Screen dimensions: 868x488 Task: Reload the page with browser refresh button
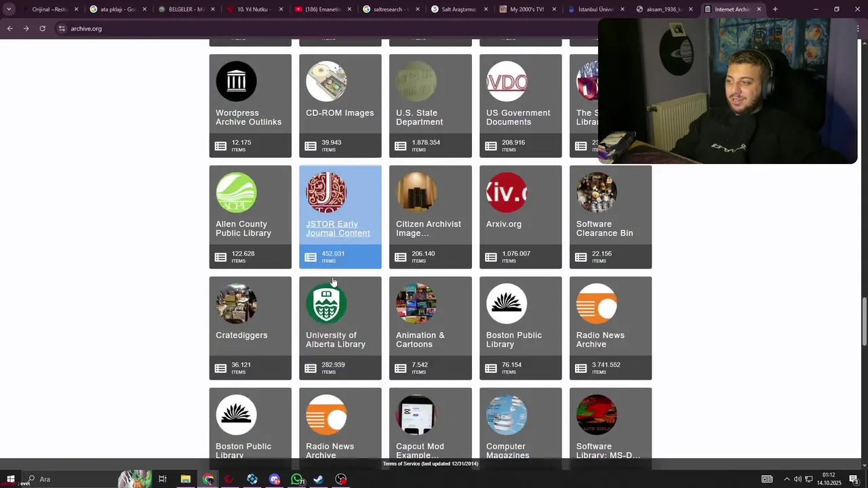42,28
